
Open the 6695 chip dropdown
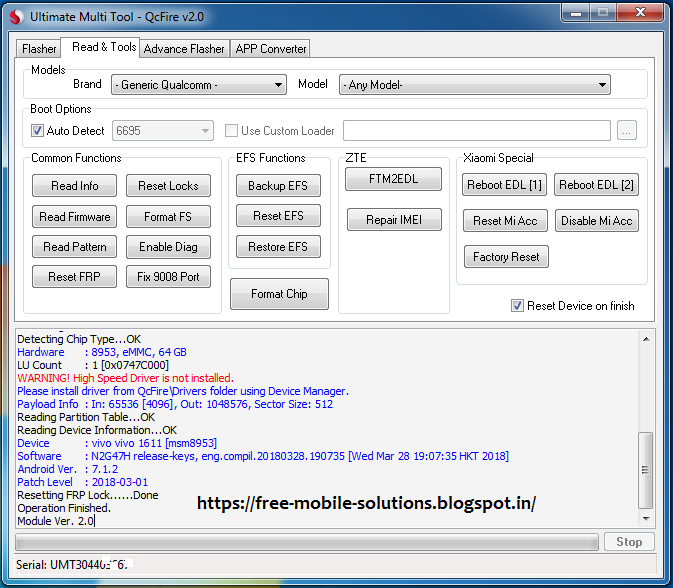pos(163,130)
